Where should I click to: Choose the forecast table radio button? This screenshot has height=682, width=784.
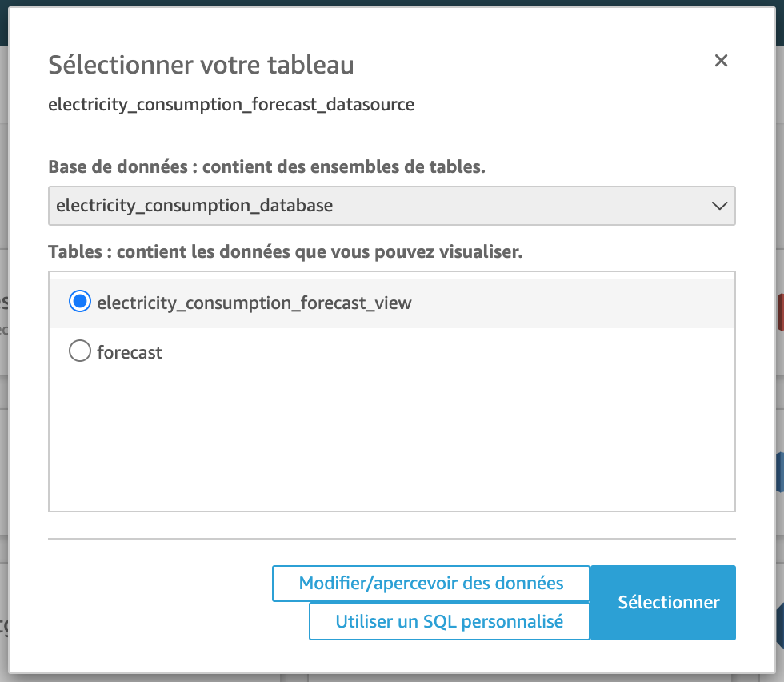pyautogui.click(x=80, y=351)
